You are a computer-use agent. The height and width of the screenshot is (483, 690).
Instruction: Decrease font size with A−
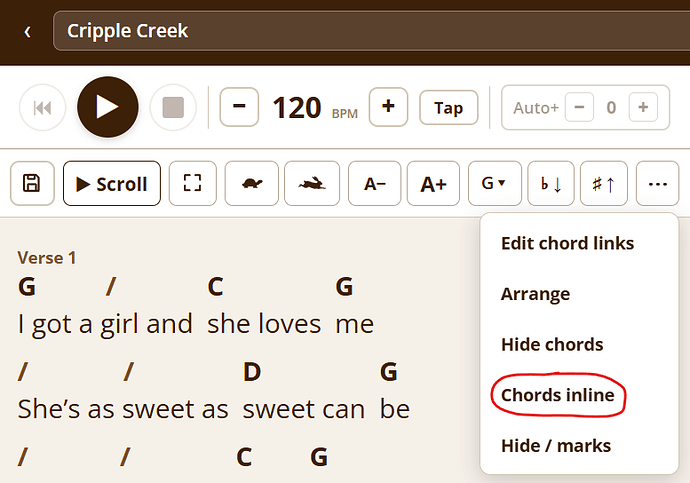click(374, 183)
